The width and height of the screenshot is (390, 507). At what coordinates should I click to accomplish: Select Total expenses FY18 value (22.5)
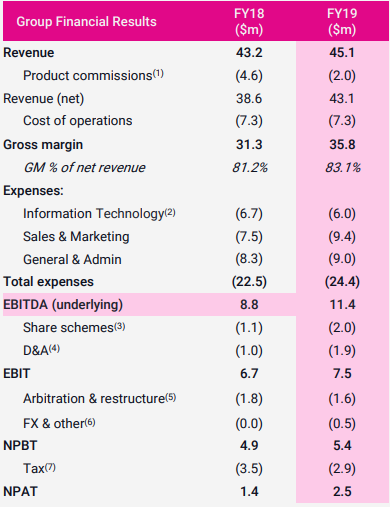point(249,282)
